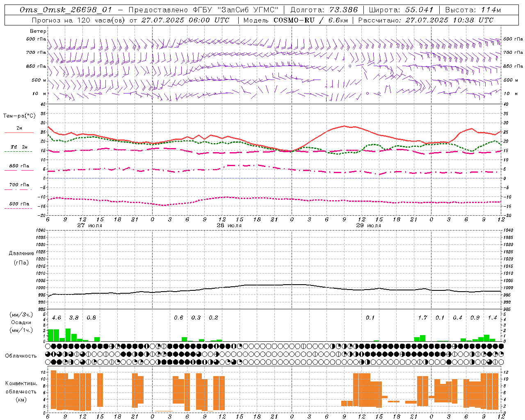The width and height of the screenshot is (525, 420).
Task: Select the left 700 гПа wind level label
Action: (x=36, y=52)
